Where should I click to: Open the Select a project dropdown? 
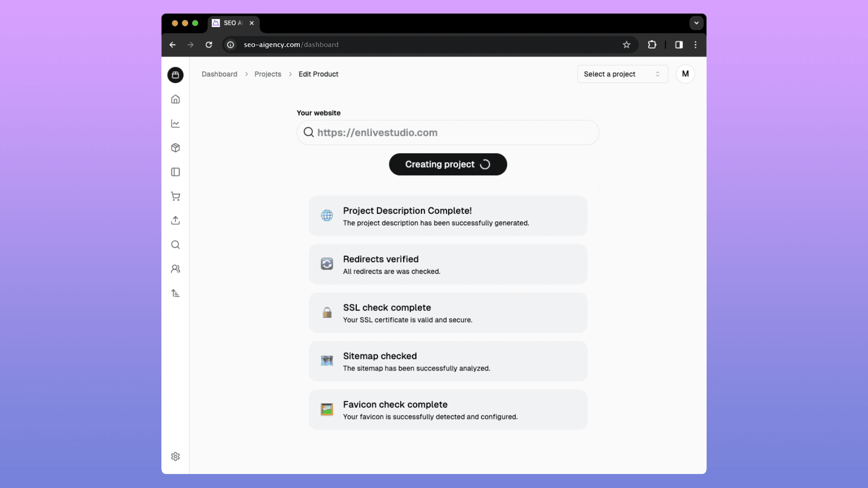(x=622, y=74)
